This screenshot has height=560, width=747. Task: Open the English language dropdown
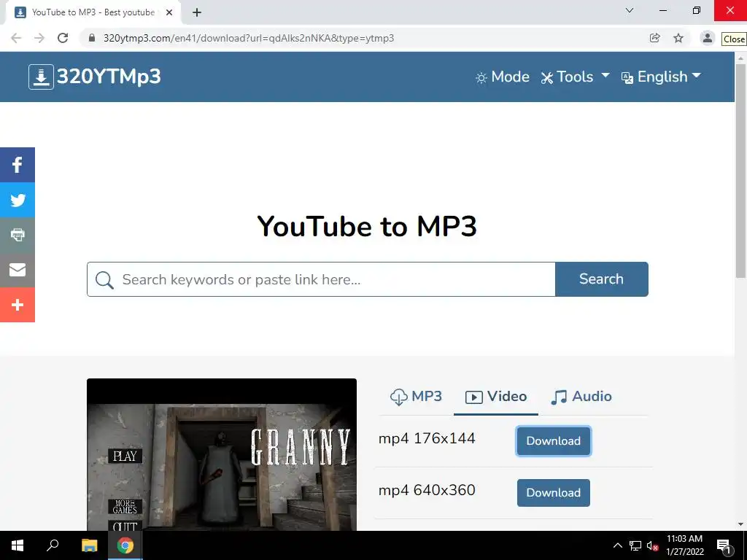pyautogui.click(x=661, y=77)
